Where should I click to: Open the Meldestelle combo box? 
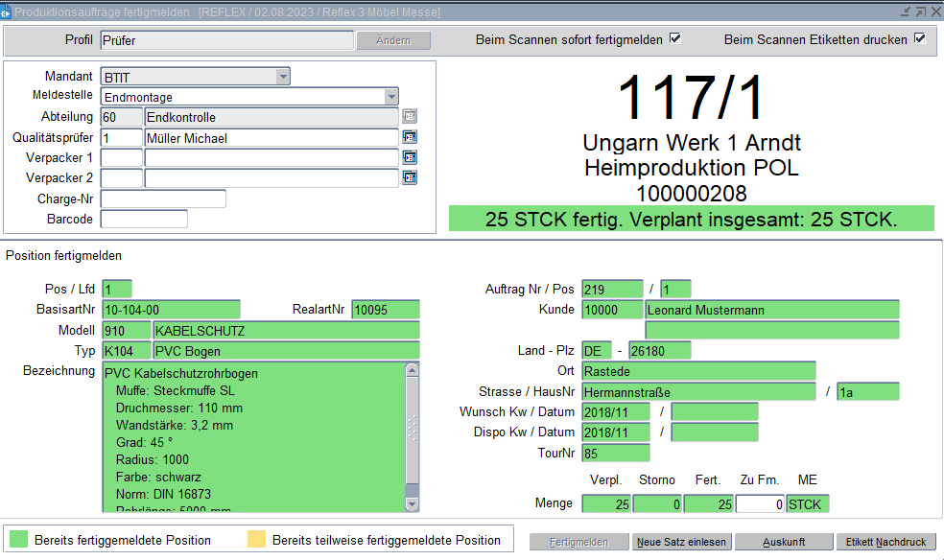(390, 97)
